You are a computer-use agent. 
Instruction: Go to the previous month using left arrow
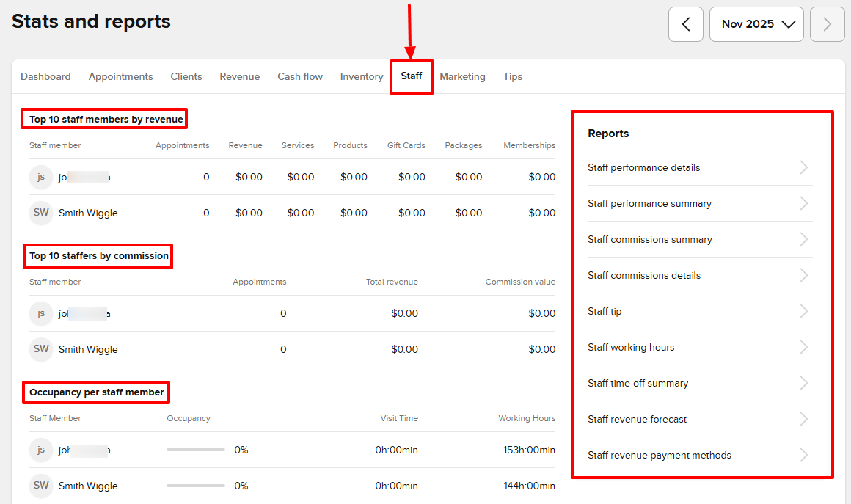(x=685, y=24)
